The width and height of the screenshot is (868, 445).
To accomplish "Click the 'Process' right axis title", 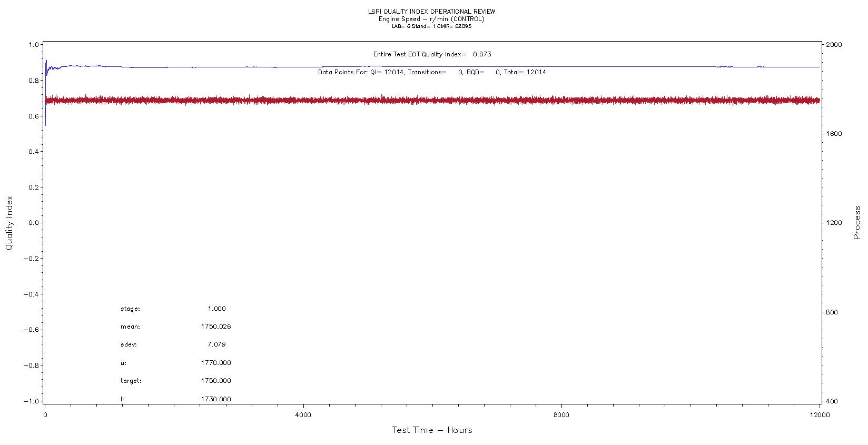I will click(857, 223).
